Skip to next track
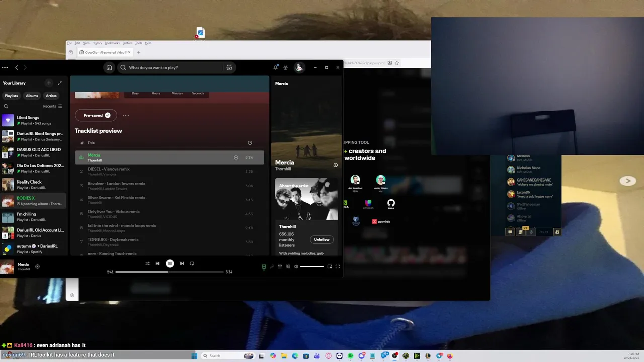This screenshot has width=644, height=362. (182, 263)
